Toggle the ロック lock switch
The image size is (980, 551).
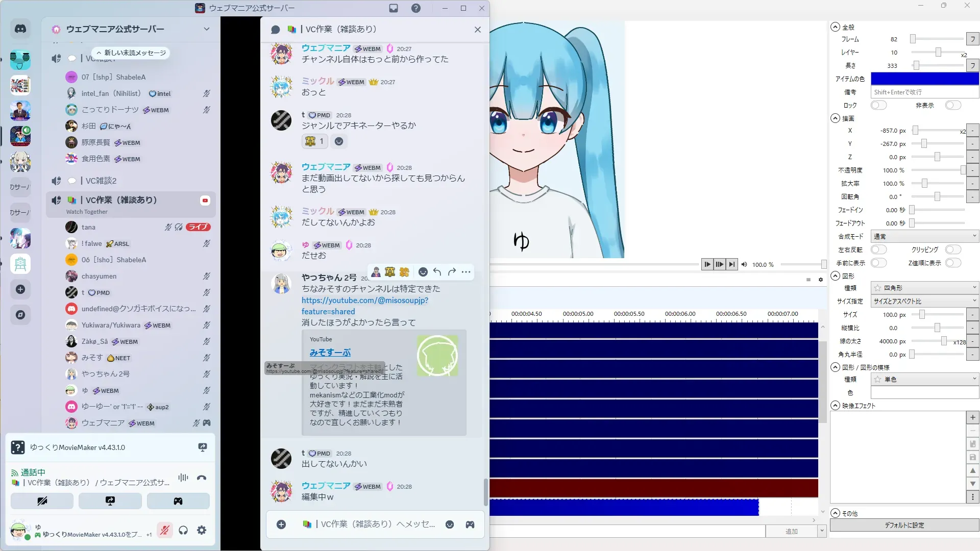click(878, 105)
